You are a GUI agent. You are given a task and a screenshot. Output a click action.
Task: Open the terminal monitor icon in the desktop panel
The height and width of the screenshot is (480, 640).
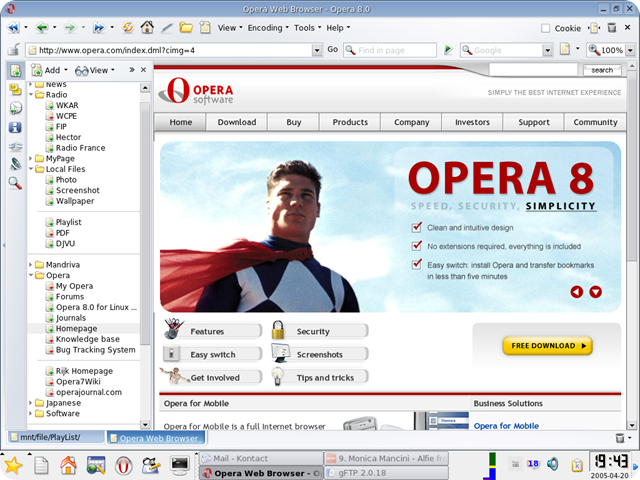coord(180,465)
